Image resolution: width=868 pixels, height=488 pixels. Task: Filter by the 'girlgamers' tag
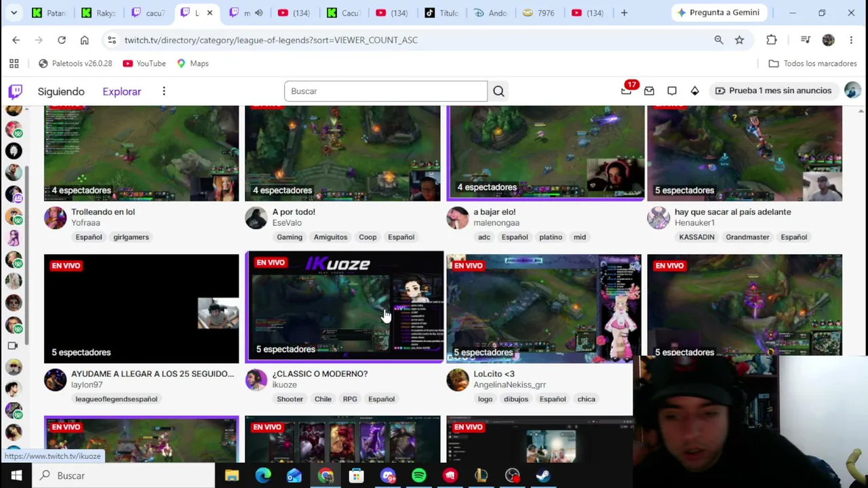point(131,237)
